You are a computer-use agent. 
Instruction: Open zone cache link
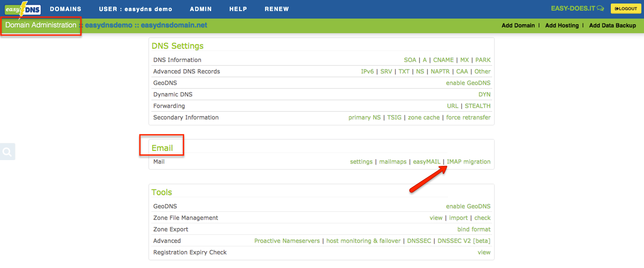pos(424,118)
